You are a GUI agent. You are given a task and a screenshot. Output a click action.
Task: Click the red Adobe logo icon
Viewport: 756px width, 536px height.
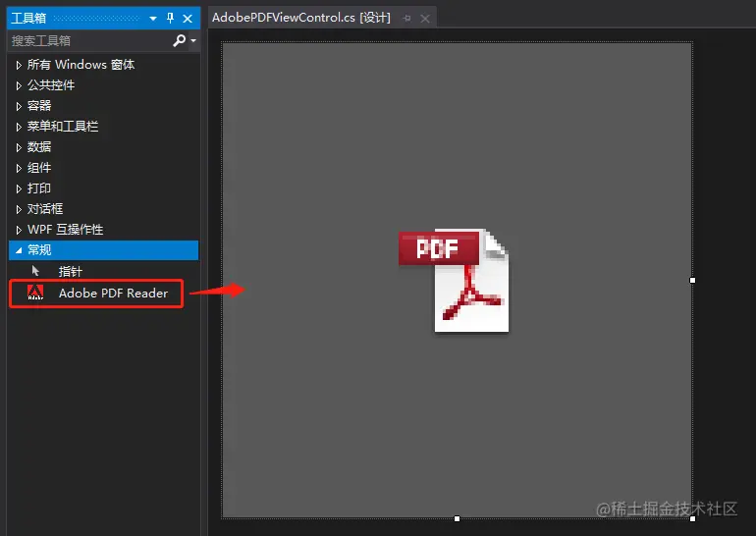[x=35, y=293]
